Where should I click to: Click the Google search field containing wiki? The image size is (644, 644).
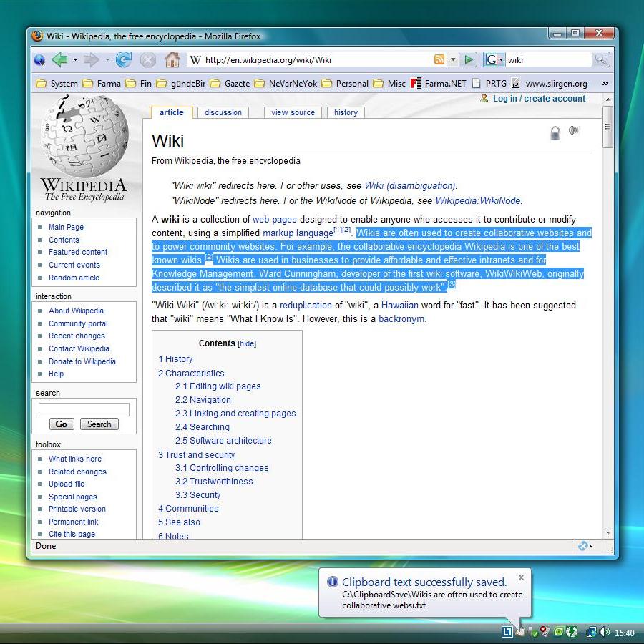548,60
